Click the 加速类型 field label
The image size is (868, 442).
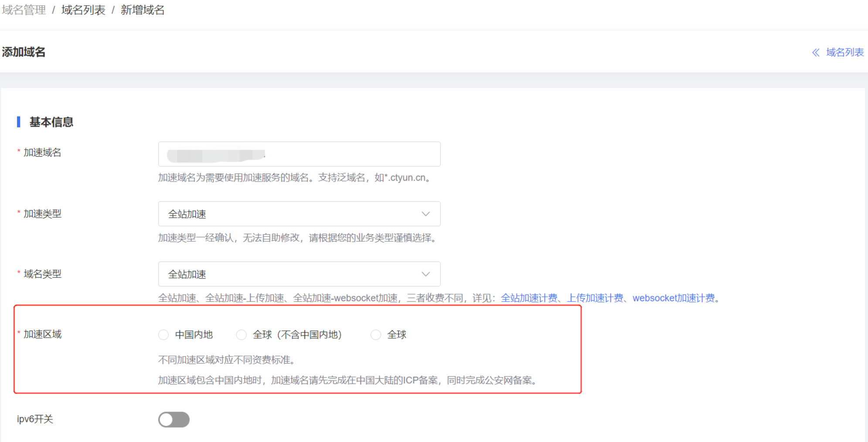click(42, 214)
